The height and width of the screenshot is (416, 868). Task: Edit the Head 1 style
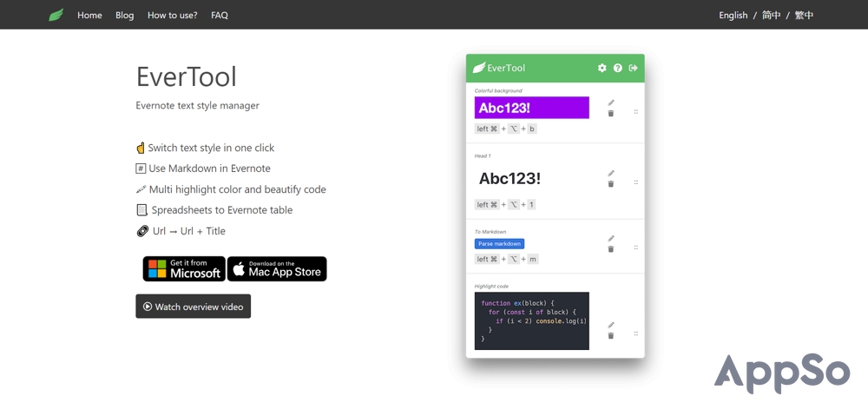pos(611,173)
